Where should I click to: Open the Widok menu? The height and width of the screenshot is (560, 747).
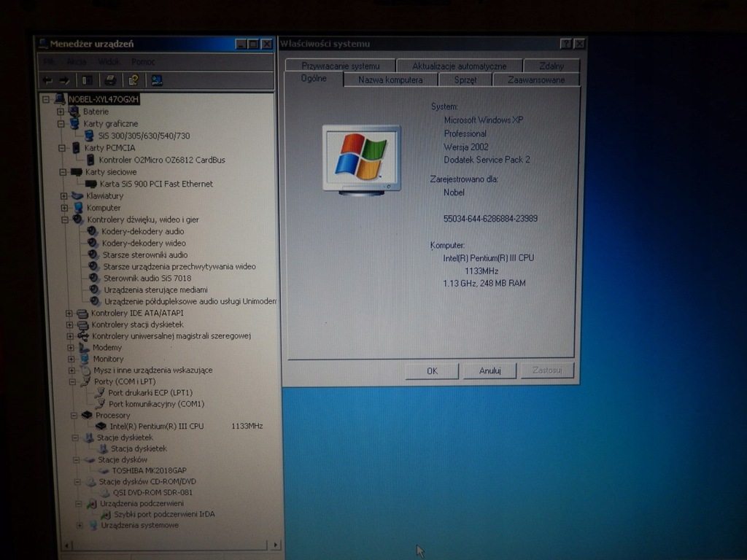[x=109, y=62]
